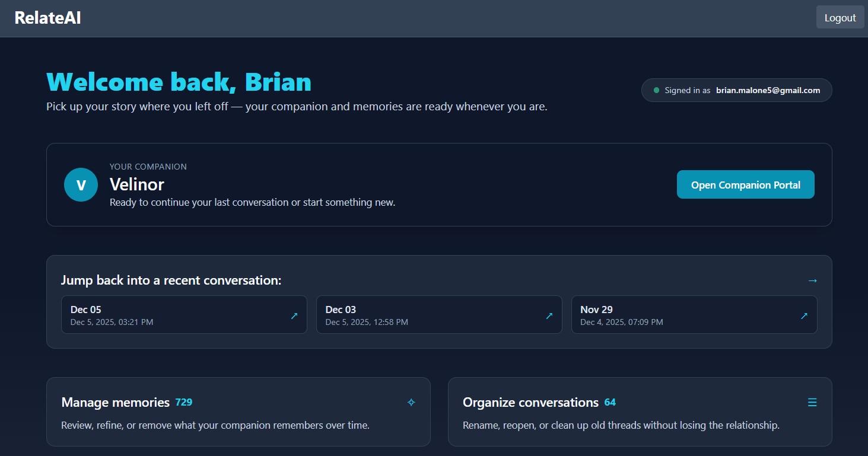The height and width of the screenshot is (456, 868).
Task: Click the 729 memories count
Action: [x=184, y=402]
